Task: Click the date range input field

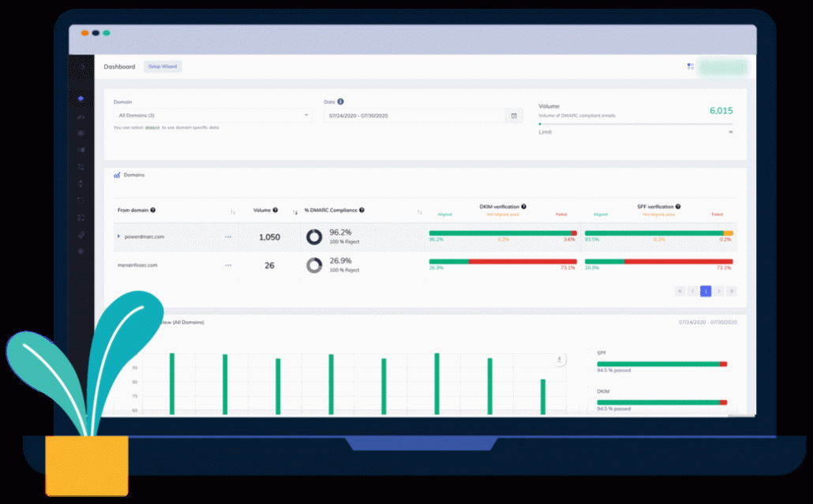Action: pos(413,116)
